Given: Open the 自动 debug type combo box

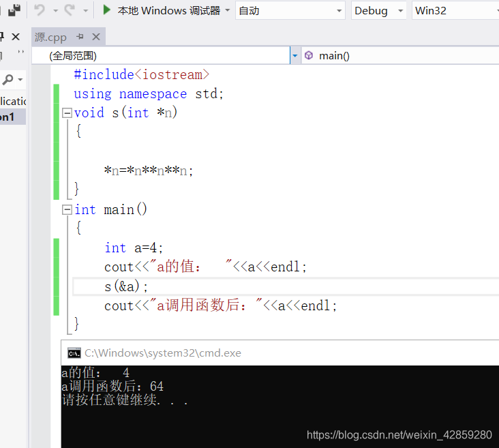Looking at the screenshot, I should click(x=290, y=10).
